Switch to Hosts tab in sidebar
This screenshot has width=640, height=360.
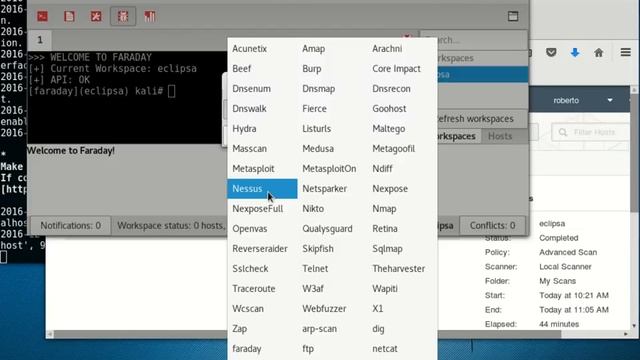pyautogui.click(x=500, y=136)
